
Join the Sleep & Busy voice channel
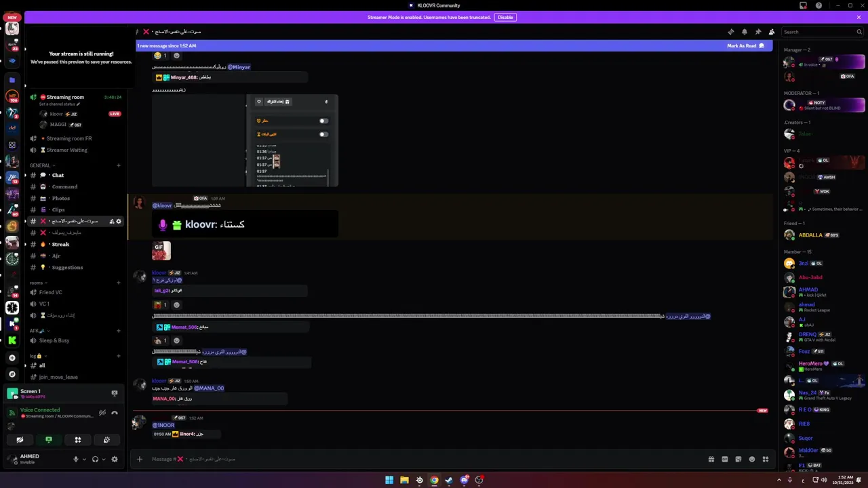tap(75, 340)
